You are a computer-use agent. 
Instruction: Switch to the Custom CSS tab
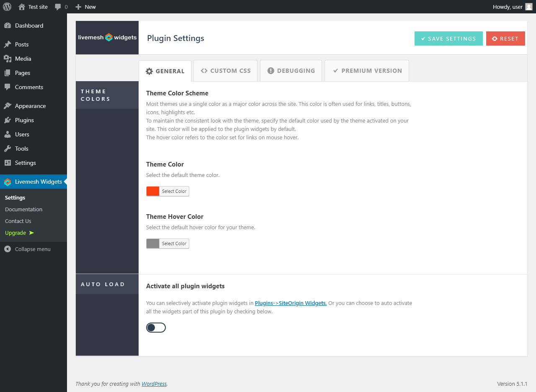pyautogui.click(x=226, y=71)
